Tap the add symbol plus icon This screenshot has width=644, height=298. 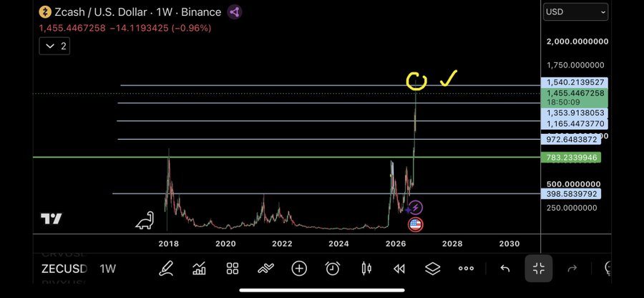coord(299,269)
